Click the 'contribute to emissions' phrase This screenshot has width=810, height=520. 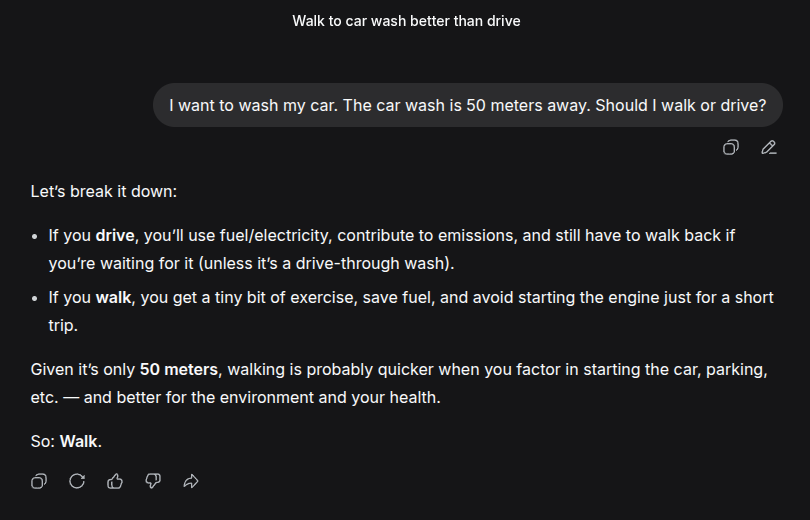pos(428,236)
